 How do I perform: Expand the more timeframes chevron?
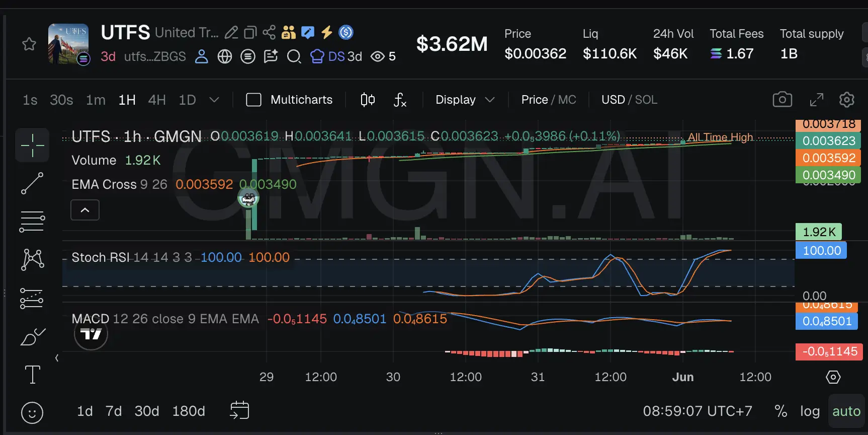pos(214,100)
